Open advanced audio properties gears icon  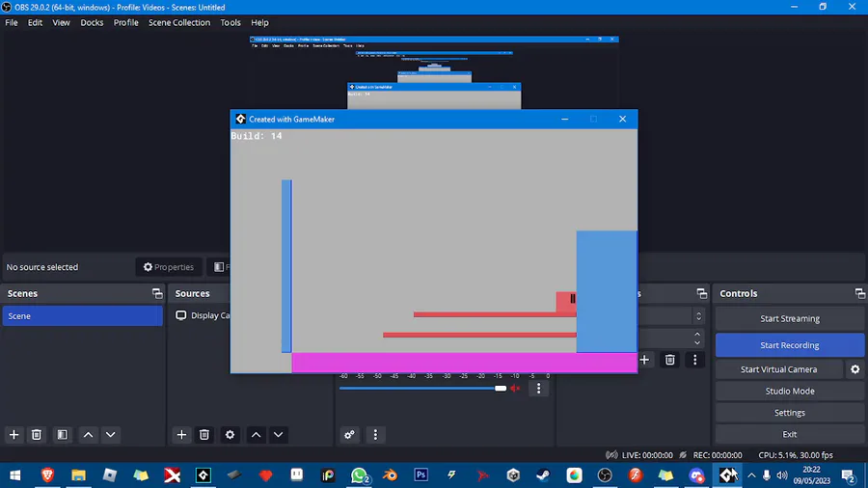[x=349, y=435]
